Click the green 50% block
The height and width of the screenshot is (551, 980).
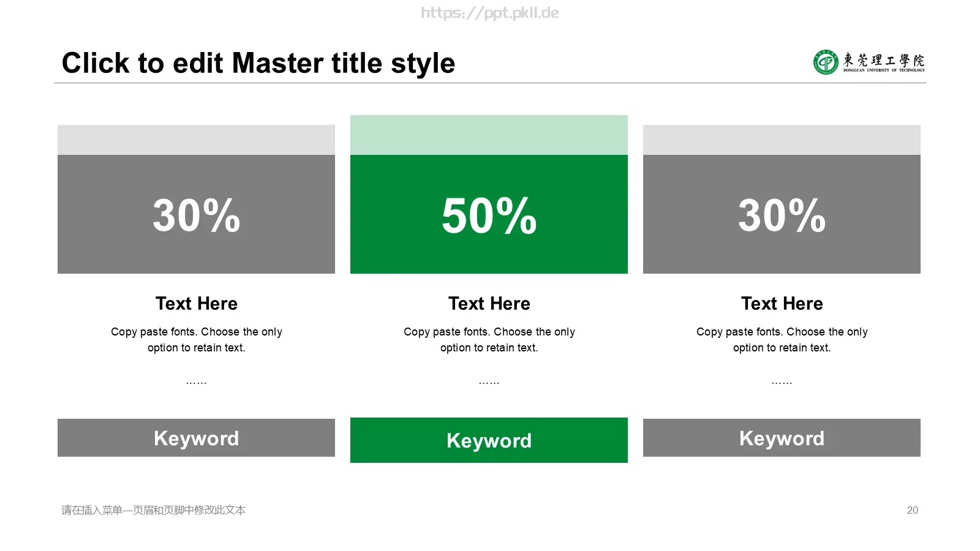(489, 214)
